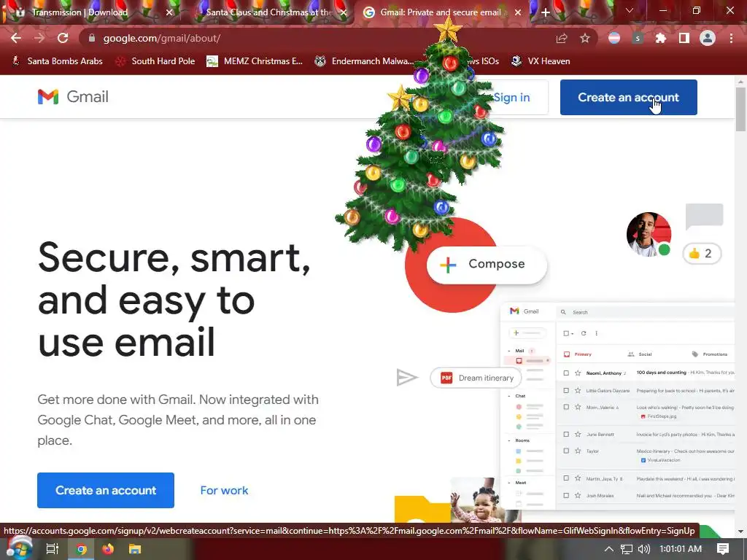
Task: Click the Dream itinerary PDF chip
Action: coord(476,378)
